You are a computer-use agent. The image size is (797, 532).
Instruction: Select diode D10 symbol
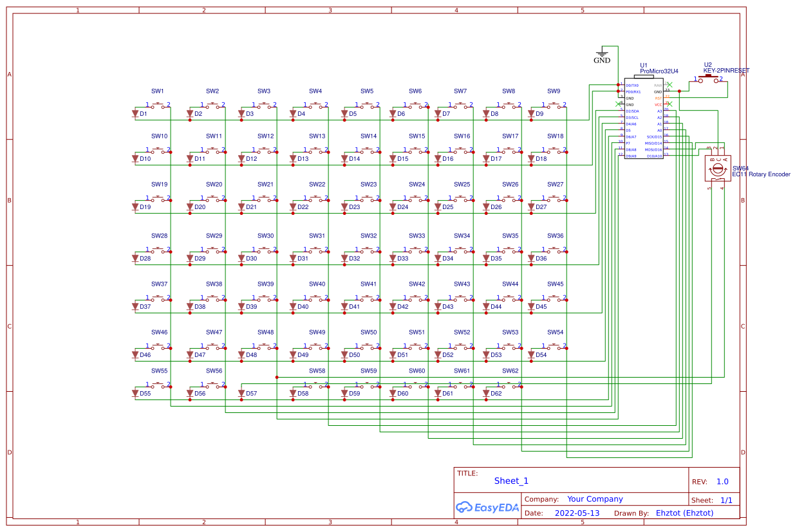pyautogui.click(x=136, y=158)
